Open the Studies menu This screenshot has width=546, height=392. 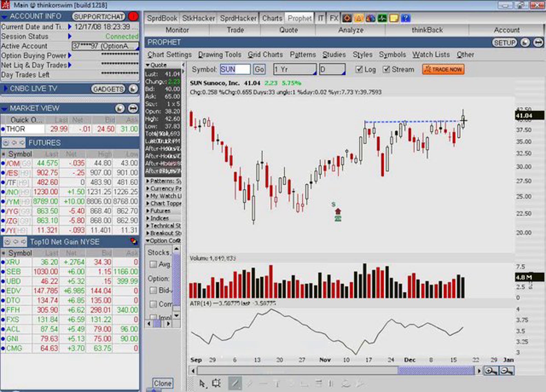[334, 55]
